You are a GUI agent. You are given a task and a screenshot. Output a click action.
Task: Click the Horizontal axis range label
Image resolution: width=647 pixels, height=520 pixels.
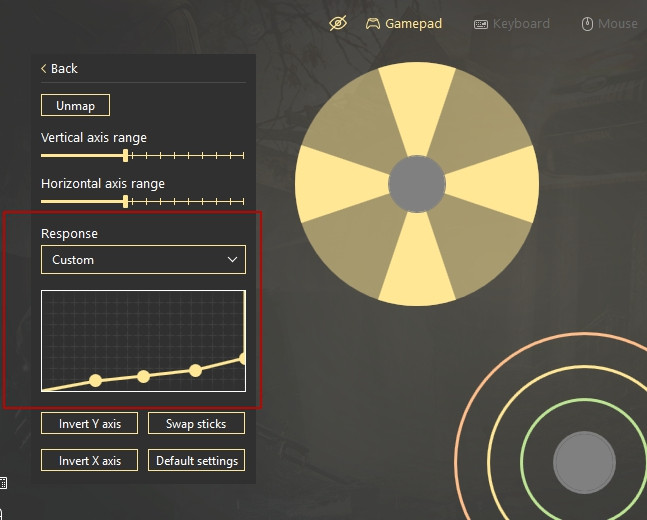(103, 183)
